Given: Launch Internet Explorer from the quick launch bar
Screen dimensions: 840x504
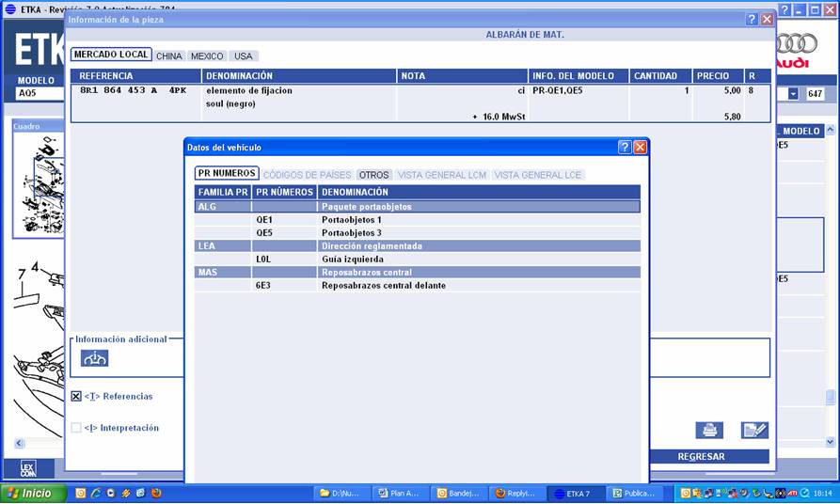Looking at the screenshot, I should pos(96,493).
